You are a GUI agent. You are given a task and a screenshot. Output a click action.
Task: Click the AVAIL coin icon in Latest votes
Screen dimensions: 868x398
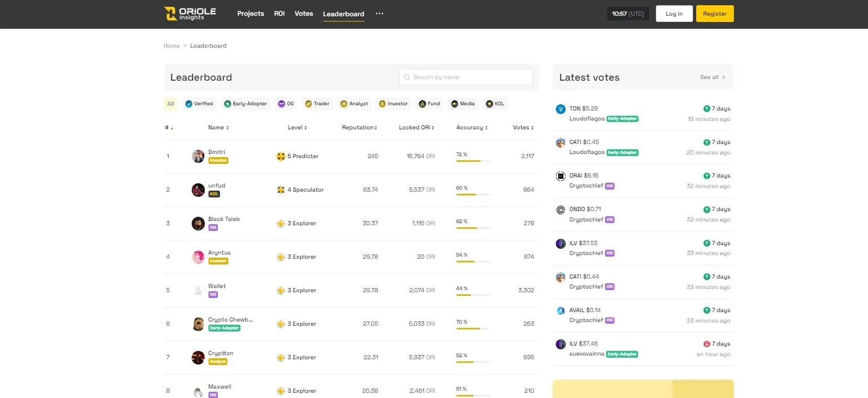[x=561, y=311]
